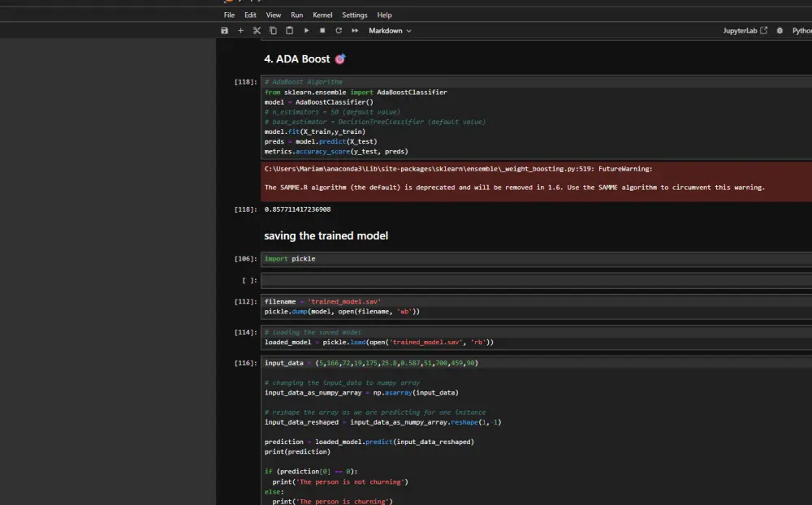Select the '4. ADA Boost' heading cell
This screenshot has height=505, width=812.
(304, 59)
